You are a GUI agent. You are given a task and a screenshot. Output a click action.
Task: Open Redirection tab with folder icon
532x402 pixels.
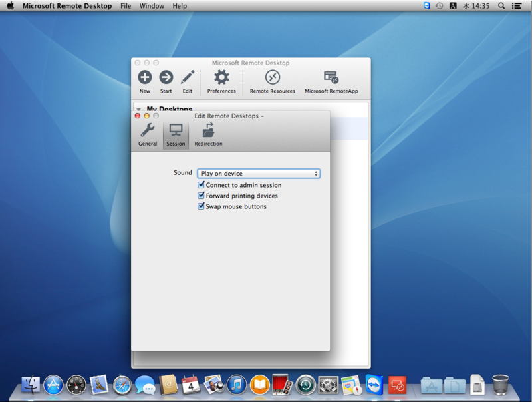coord(208,135)
